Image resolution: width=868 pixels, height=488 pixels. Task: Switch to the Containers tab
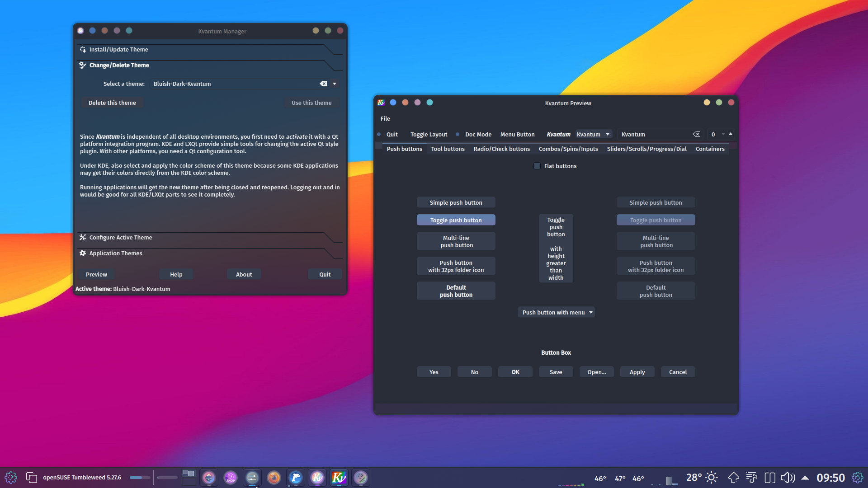click(710, 149)
